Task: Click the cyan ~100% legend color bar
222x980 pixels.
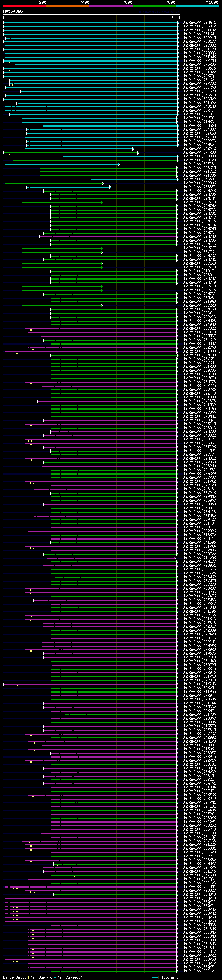Action: (x=197, y=7)
